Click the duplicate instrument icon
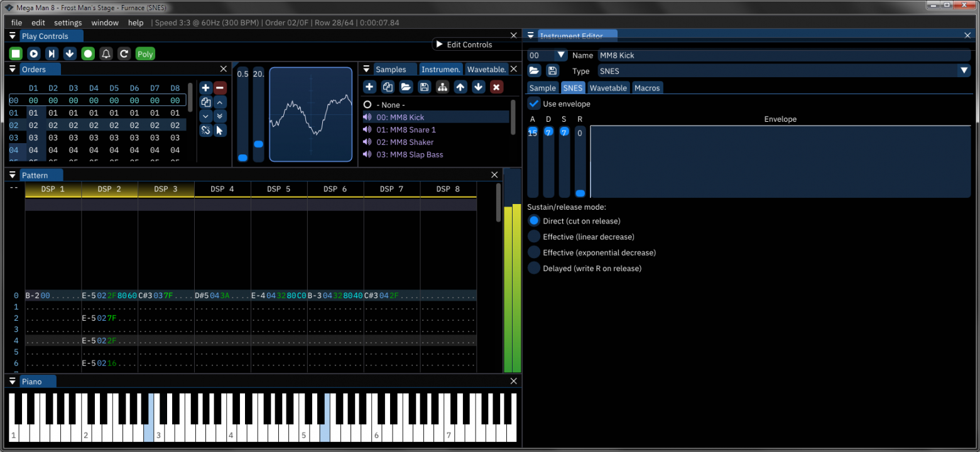This screenshot has height=452, width=980. click(x=388, y=87)
